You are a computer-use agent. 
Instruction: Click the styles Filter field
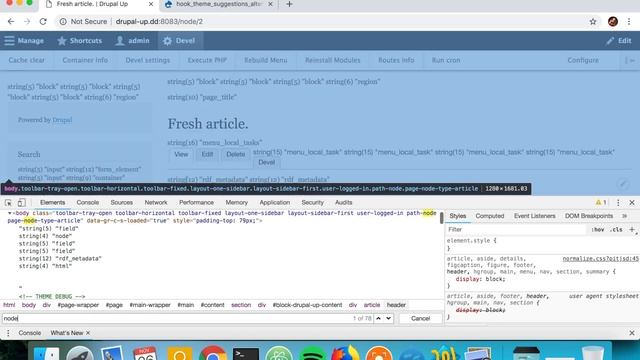[x=516, y=230]
